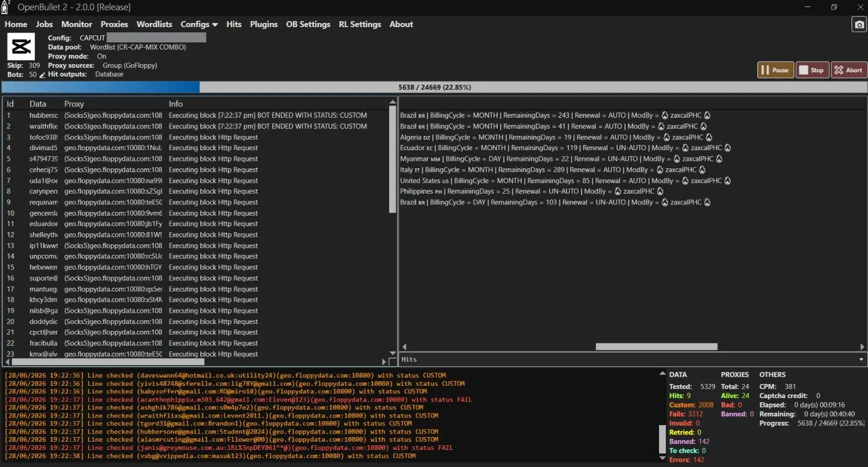Open the Hits filter combo box
Screen dimensions: 868x467
633,359
